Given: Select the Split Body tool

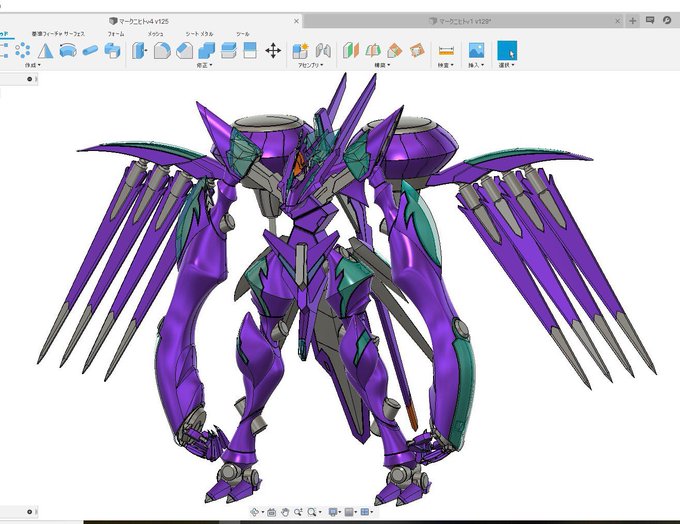Looking at the screenshot, I should [229, 51].
